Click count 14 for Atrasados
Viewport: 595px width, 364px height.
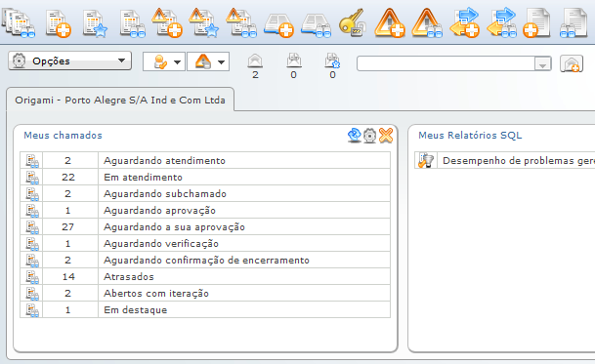(x=68, y=277)
